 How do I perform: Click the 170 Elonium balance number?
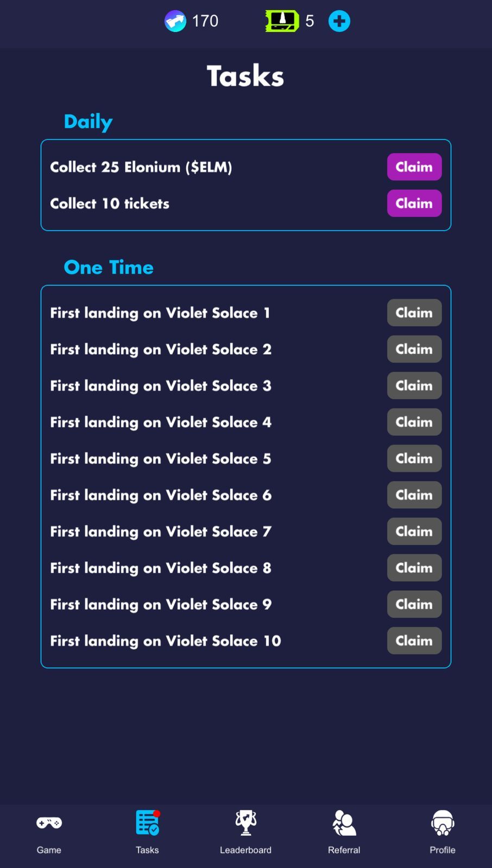click(205, 21)
